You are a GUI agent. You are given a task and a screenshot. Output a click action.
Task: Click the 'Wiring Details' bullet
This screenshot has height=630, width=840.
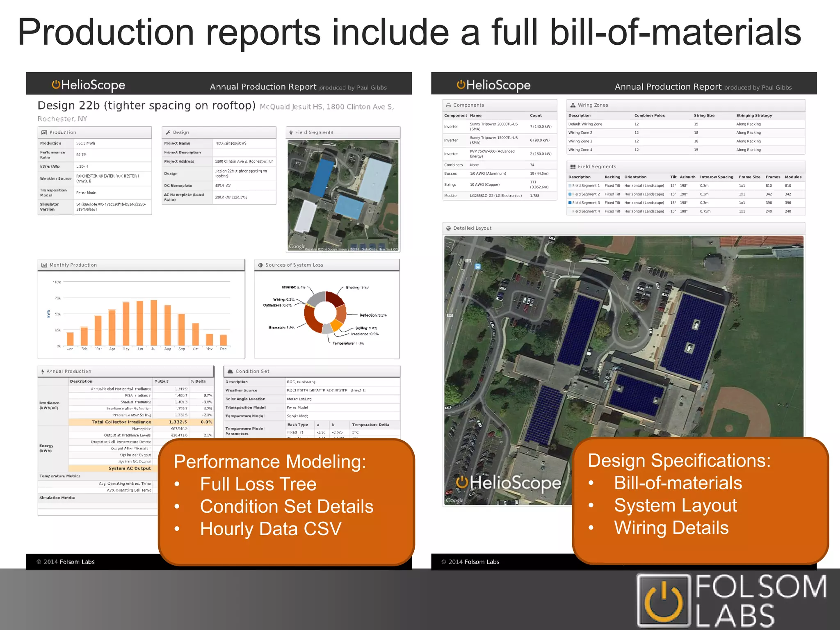pyautogui.click(x=671, y=528)
